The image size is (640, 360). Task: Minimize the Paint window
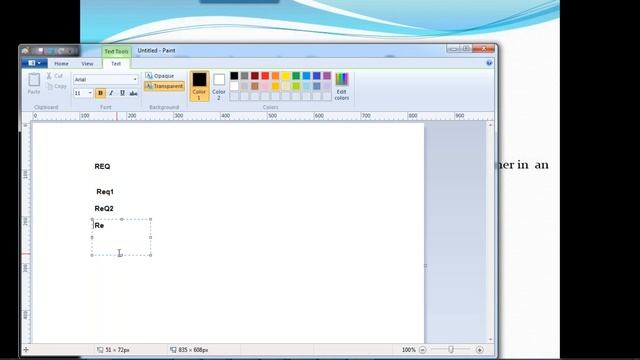(453, 49)
